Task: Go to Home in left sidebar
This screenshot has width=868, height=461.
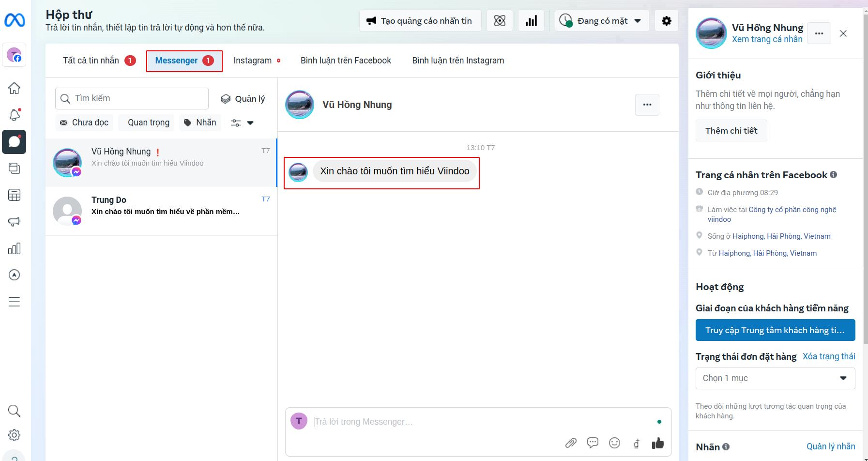Action: click(x=15, y=88)
